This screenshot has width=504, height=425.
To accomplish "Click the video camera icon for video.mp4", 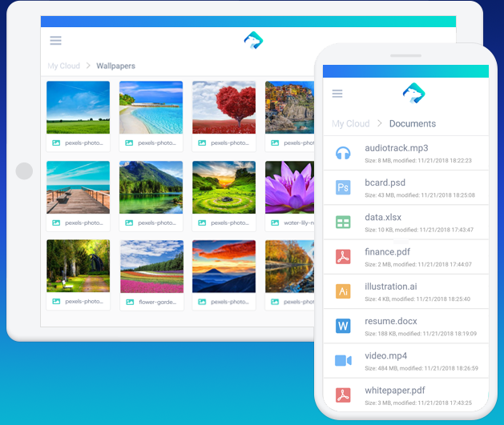I will point(343,360).
